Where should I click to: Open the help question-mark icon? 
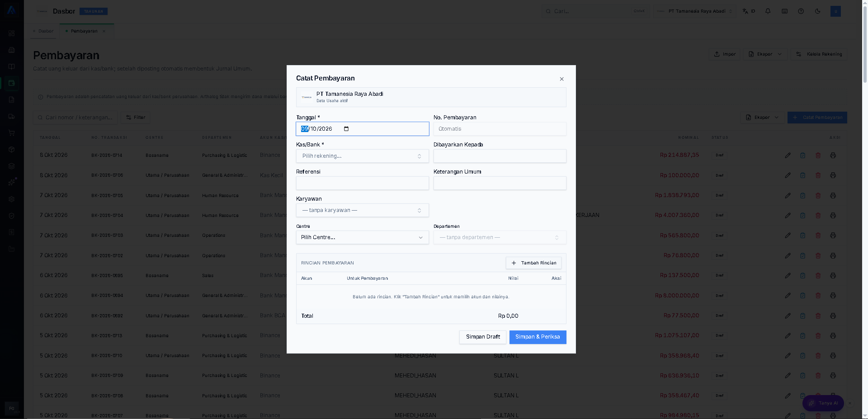[801, 11]
